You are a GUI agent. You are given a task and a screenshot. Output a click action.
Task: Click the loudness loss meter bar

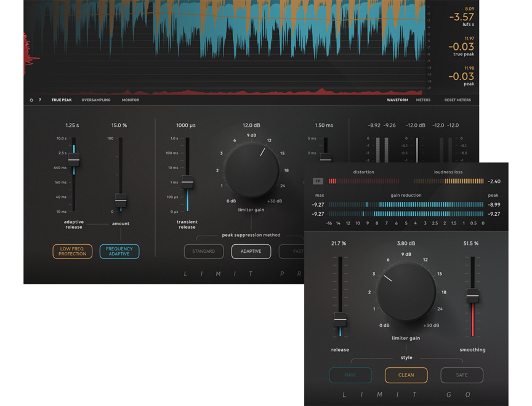[x=448, y=181]
